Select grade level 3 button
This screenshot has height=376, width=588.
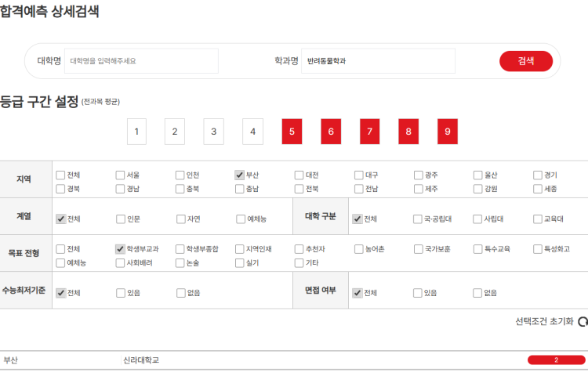click(214, 132)
